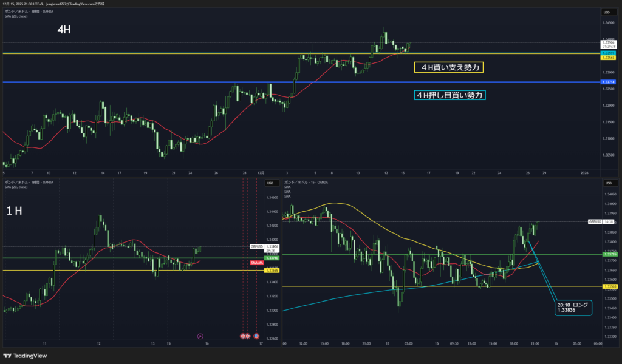
Task: Select the cyan 4H押し目買い勢力 text box
Action: pos(449,95)
